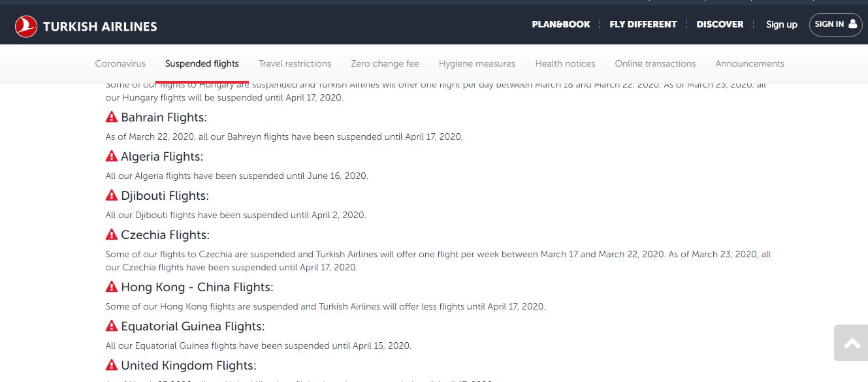The image size is (868, 382).
Task: Click warning icon beside United Kingdom Flights
Action: point(112,366)
